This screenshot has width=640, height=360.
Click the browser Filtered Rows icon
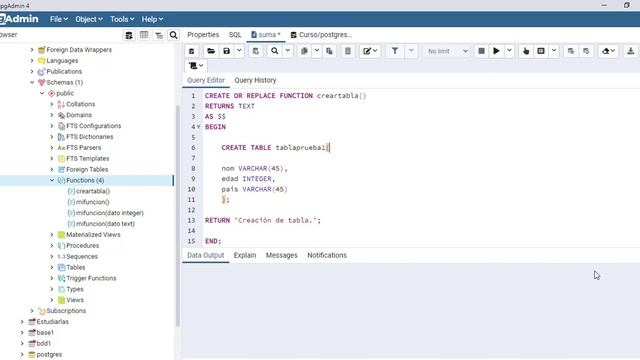[159, 35]
